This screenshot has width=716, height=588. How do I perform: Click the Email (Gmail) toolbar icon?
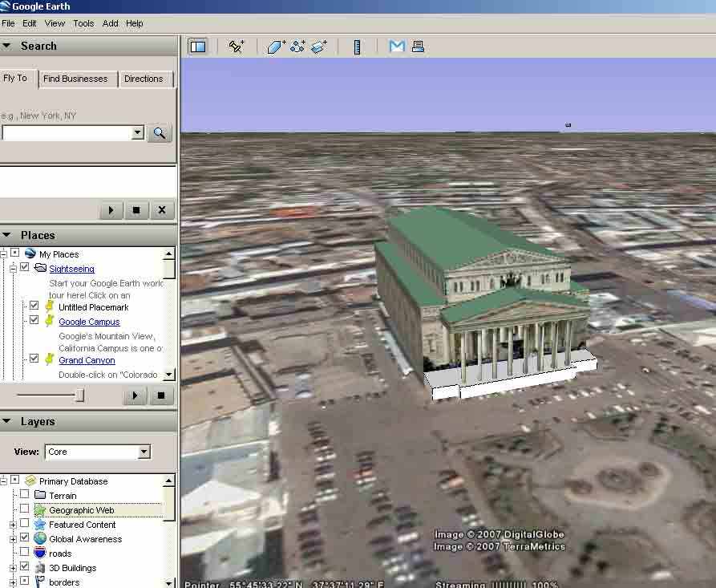coord(397,46)
